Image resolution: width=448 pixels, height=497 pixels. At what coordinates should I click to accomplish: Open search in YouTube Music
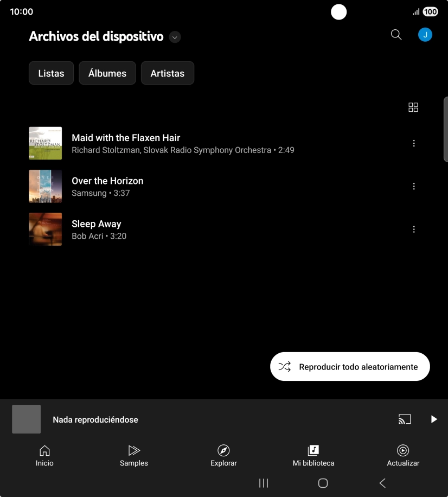395,34
